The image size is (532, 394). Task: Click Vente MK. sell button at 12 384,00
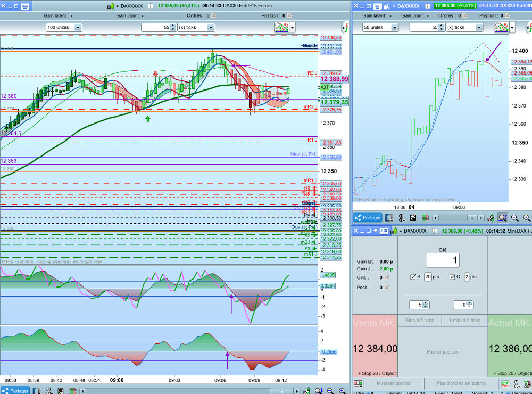click(x=375, y=346)
